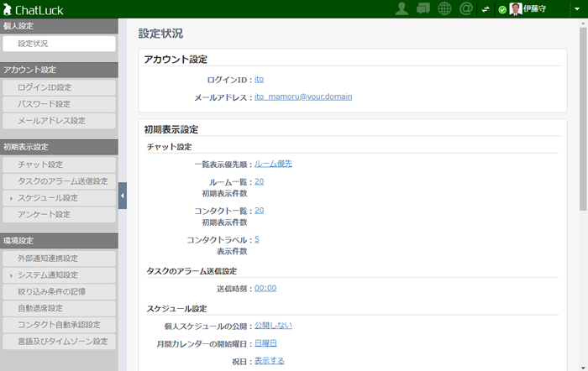The width and height of the screenshot is (588, 371).
Task: Click the switch arrows icon
Action: point(486,9)
